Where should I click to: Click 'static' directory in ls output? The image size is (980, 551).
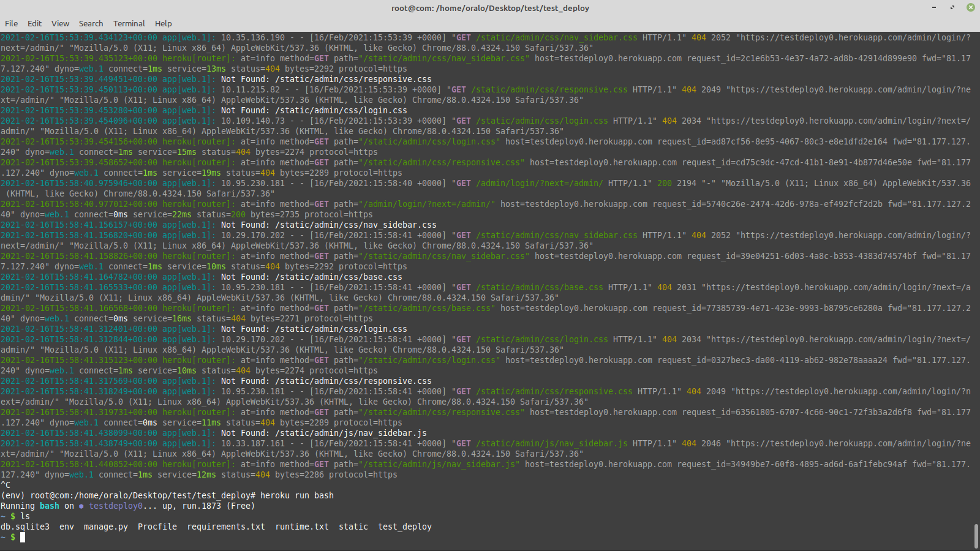[353, 527]
